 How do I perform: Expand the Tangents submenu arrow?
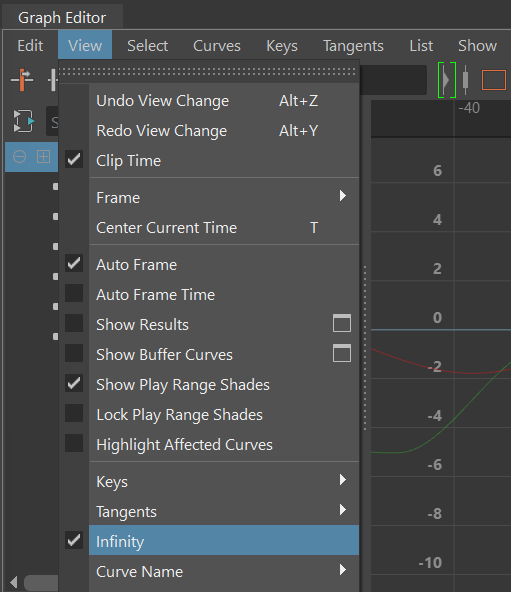coord(343,510)
